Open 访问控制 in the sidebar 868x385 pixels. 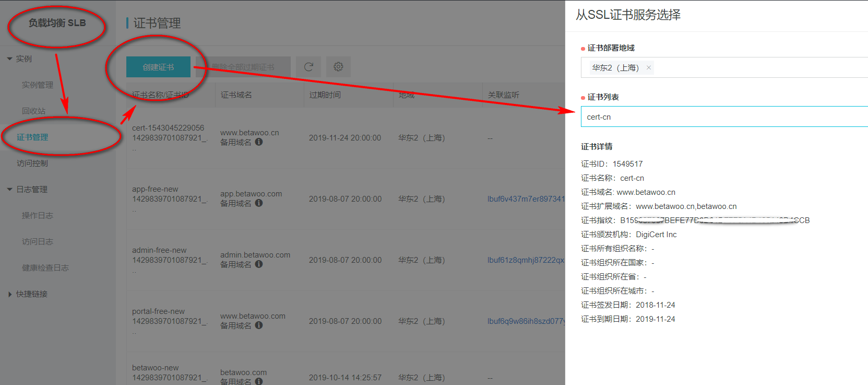pyautogui.click(x=32, y=163)
